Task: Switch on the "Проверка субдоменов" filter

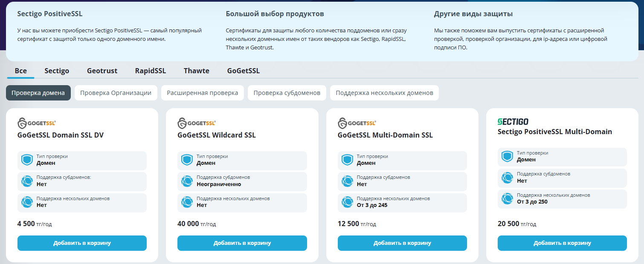Action: pos(287,93)
